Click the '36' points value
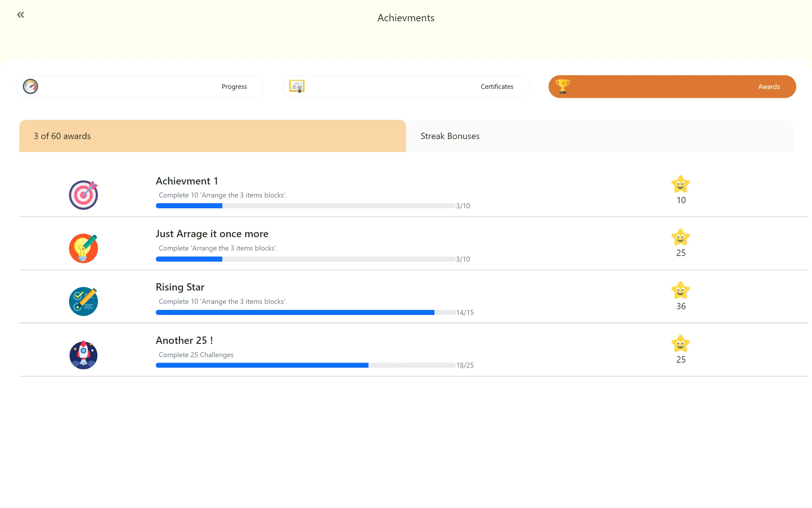Viewport: 812px width, 508px height. pyautogui.click(x=681, y=306)
